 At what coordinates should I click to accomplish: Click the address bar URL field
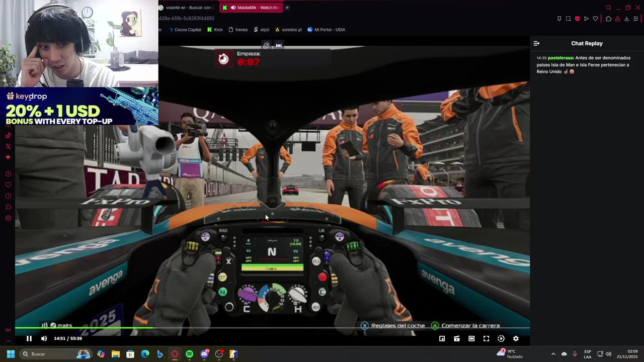(x=187, y=19)
